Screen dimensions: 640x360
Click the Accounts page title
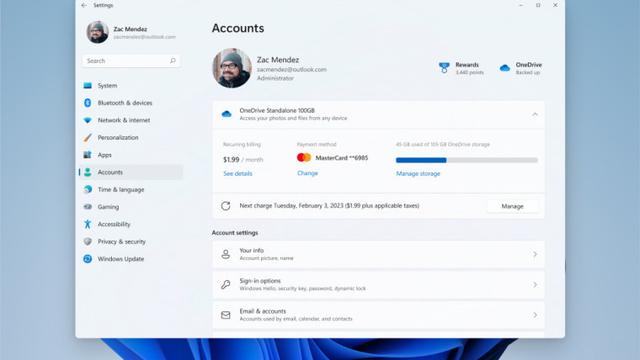[238, 28]
